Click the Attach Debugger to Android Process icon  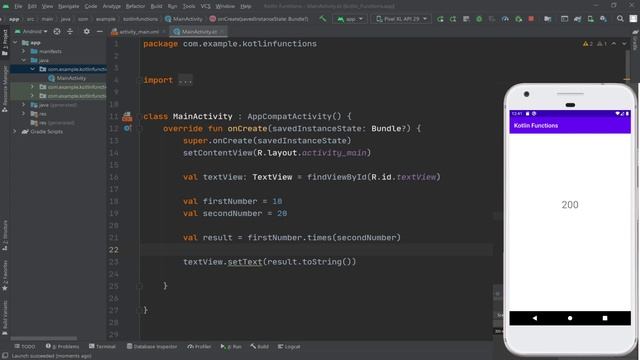click(x=518, y=19)
